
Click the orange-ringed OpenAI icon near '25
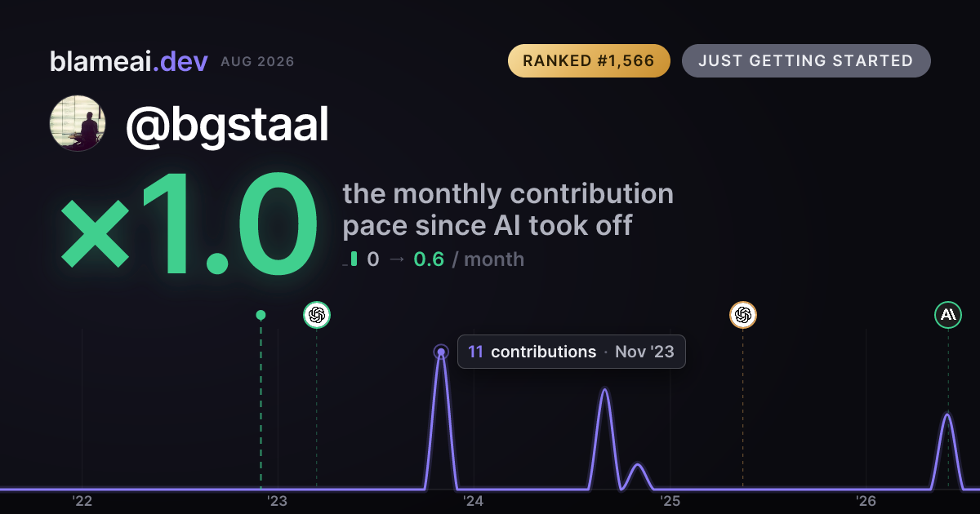742,315
